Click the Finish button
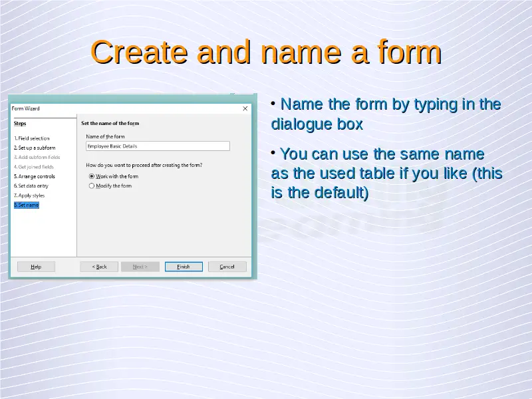The height and width of the screenshot is (399, 532). (x=184, y=267)
